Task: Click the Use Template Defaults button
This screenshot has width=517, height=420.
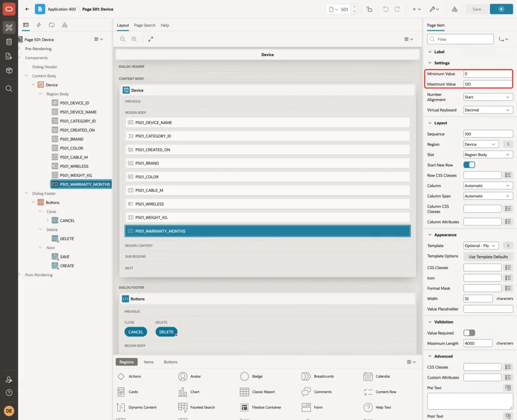Action: (488, 257)
